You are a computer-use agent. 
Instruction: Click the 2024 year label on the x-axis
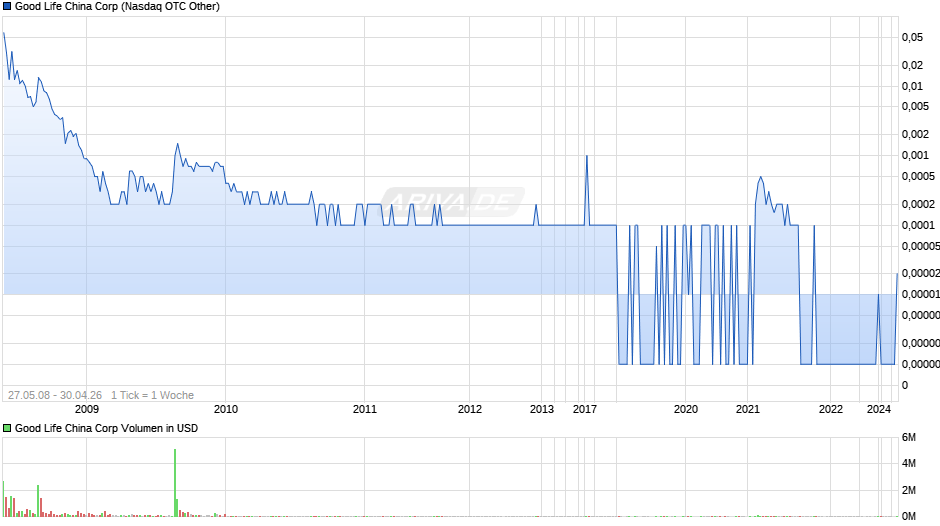pos(879,409)
